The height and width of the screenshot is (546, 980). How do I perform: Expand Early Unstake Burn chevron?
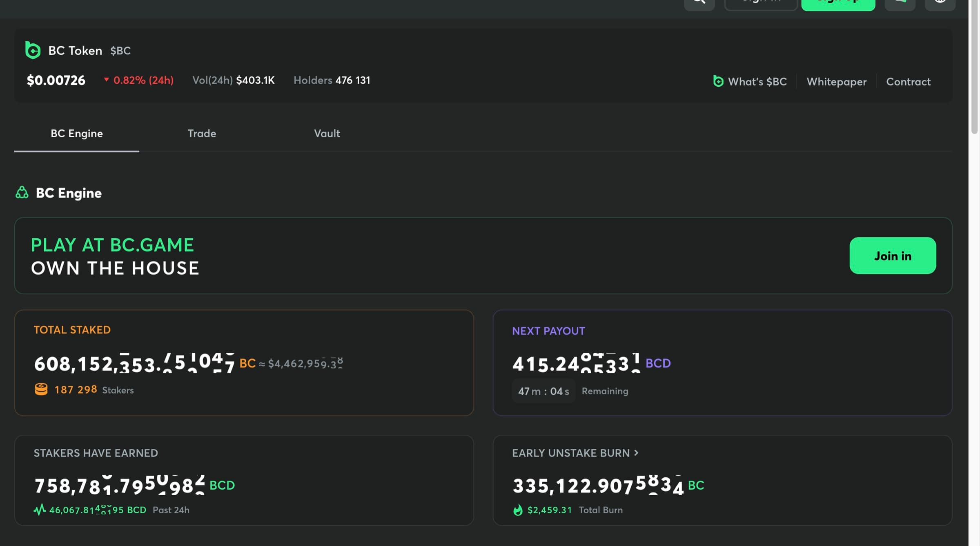636,453
